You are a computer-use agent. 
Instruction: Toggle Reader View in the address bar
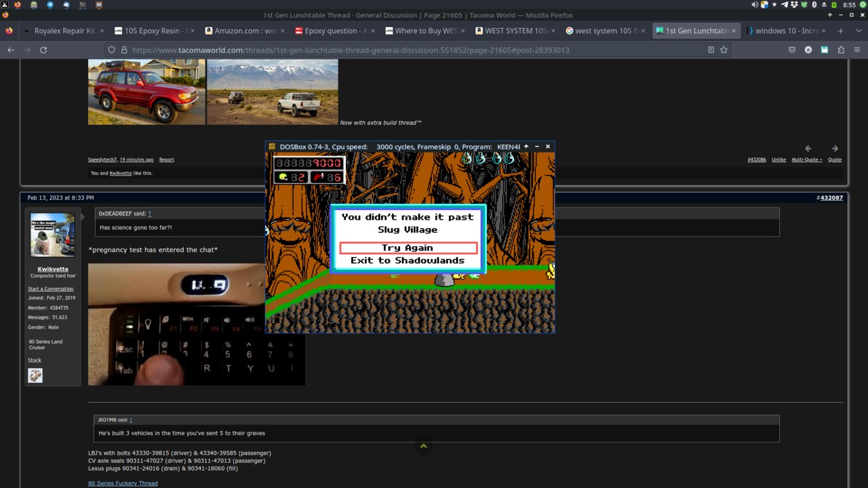[x=711, y=50]
